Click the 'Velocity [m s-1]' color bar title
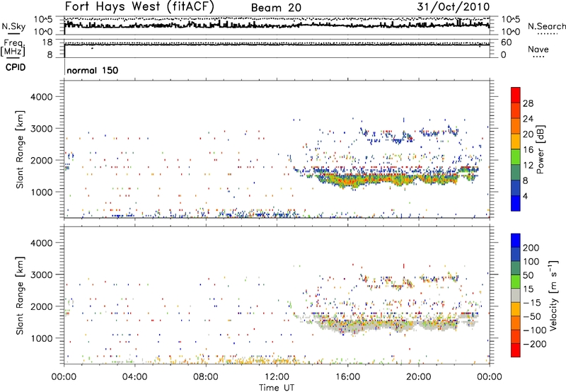Image resolution: width=566 pixels, height=392 pixels. (553, 295)
